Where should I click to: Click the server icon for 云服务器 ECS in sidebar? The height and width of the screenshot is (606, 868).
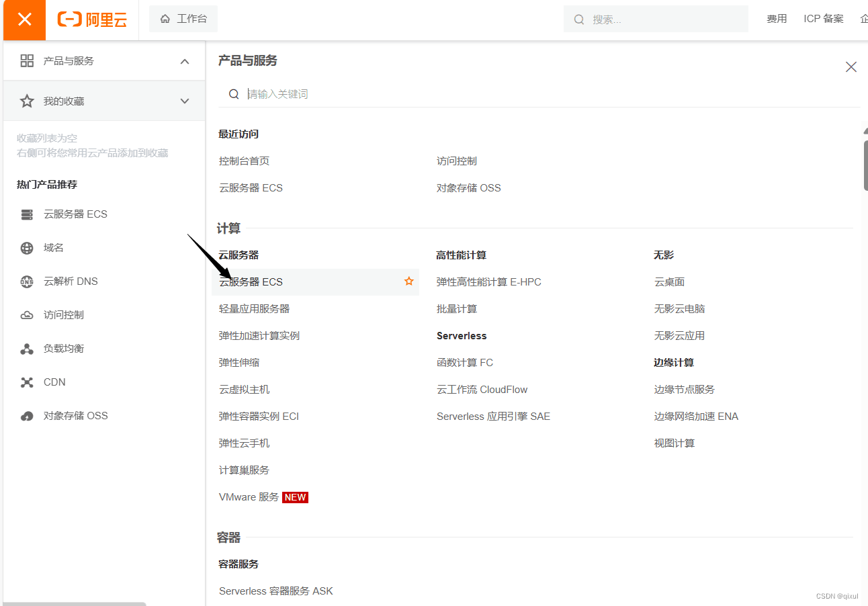coord(27,214)
